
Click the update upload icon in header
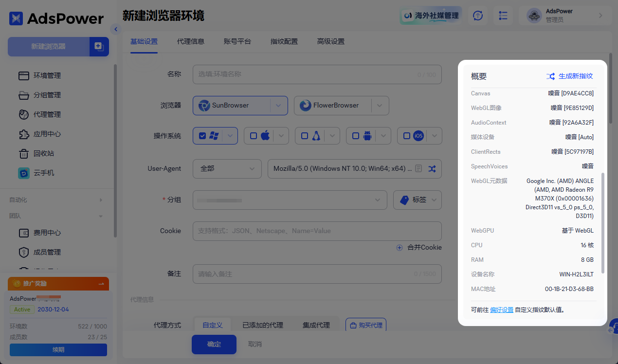click(478, 16)
